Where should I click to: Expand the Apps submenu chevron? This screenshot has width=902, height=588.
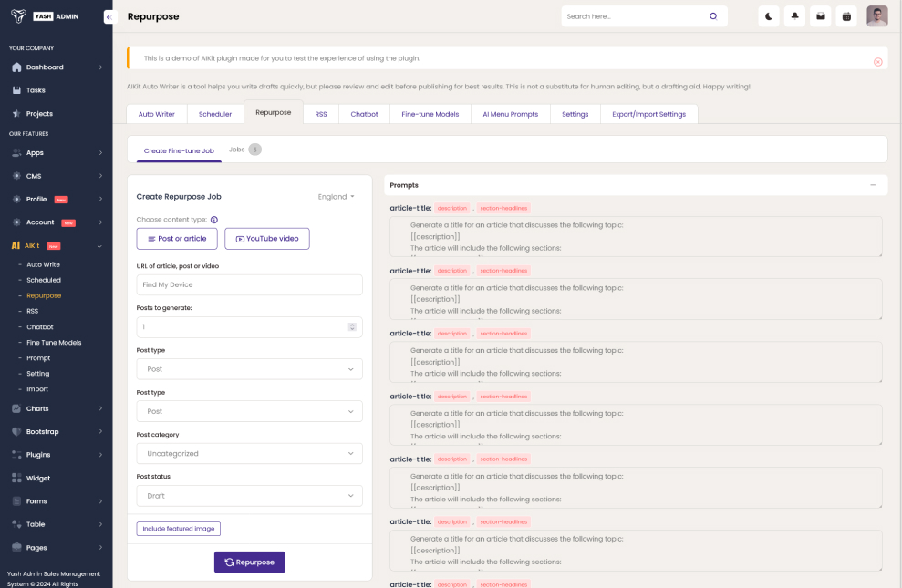(x=100, y=153)
